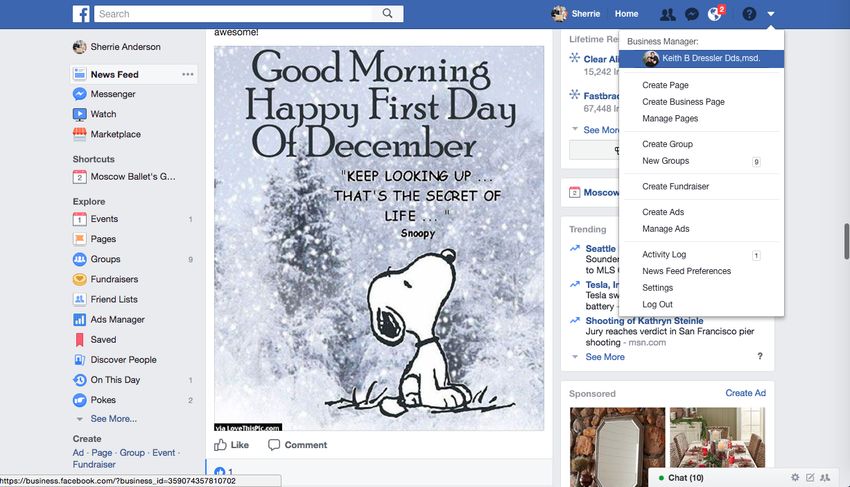The width and height of the screenshot is (850, 487).
Task: Open Messenger in left sidebar
Action: [x=113, y=94]
